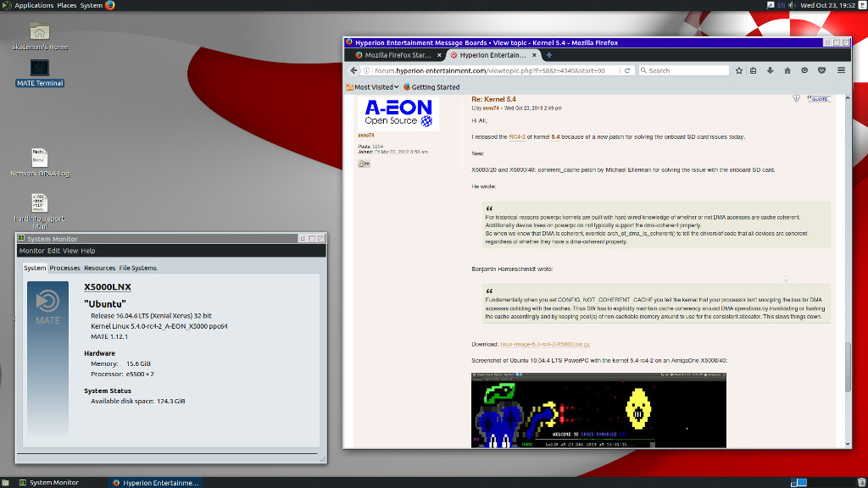Click the Firefox Search box
The width and height of the screenshot is (868, 488).
pos(684,71)
